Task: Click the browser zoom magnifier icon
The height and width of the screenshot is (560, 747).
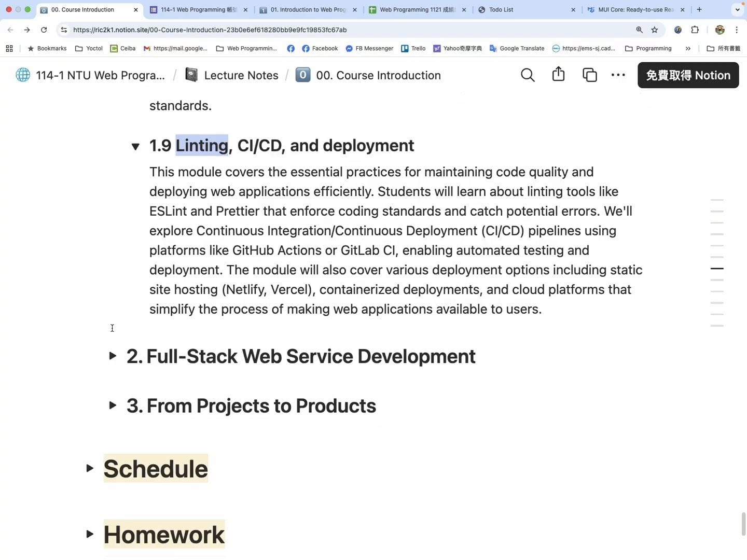Action: [639, 30]
